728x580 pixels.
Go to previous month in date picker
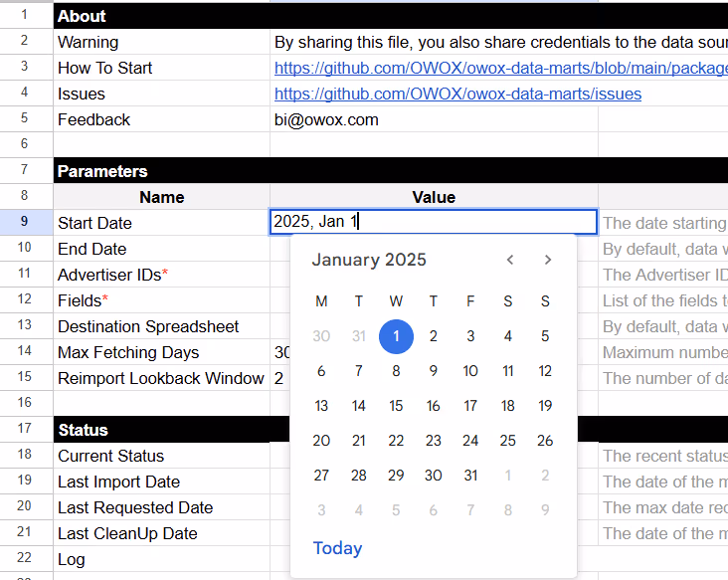click(510, 260)
